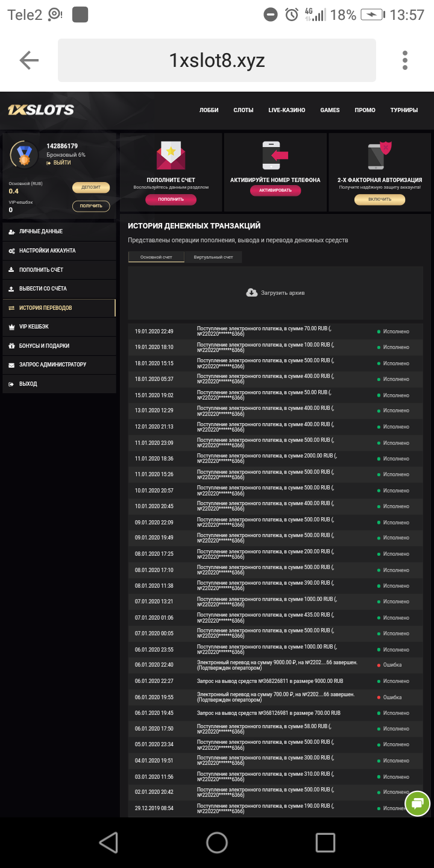
Task: Switch to Виртуальный счет tab
Action: click(213, 257)
